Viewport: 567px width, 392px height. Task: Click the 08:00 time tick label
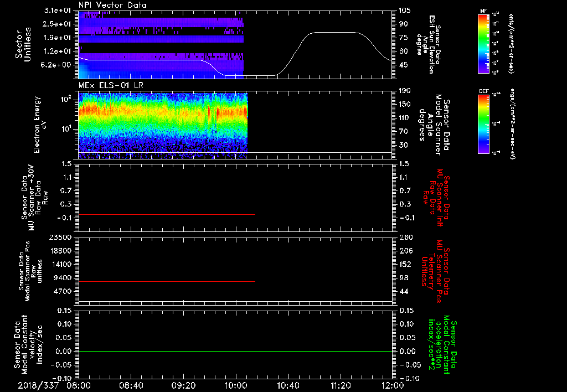click(79, 385)
